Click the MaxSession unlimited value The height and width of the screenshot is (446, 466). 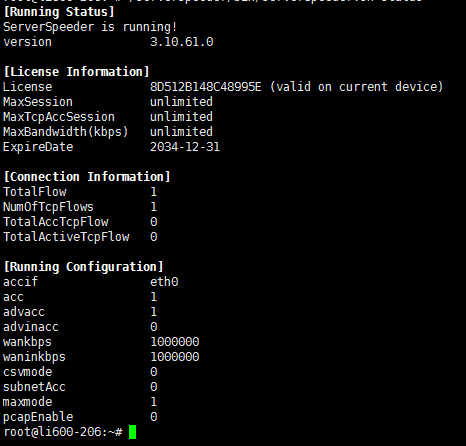click(181, 102)
